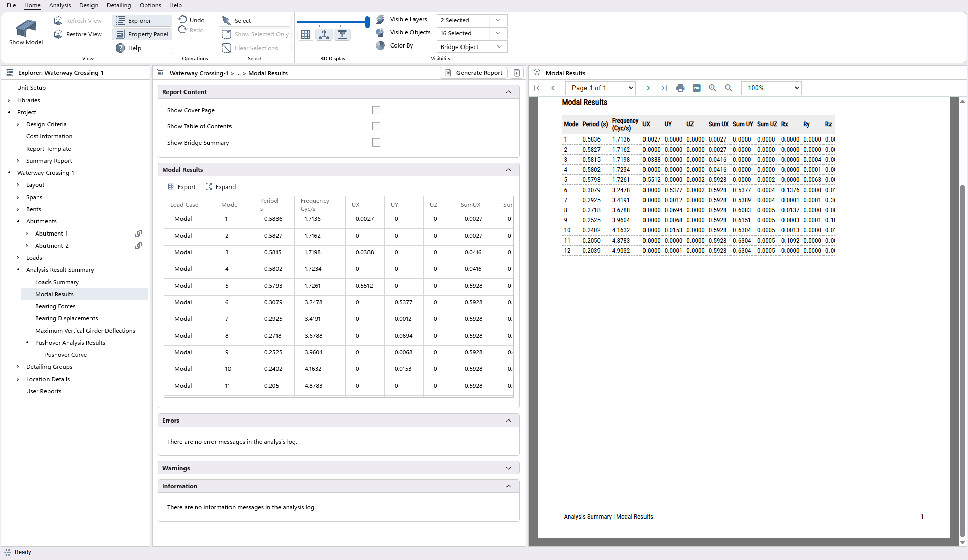Viewport: 968px width, 560px height.
Task: Open the Detailing menu
Action: [x=119, y=5]
